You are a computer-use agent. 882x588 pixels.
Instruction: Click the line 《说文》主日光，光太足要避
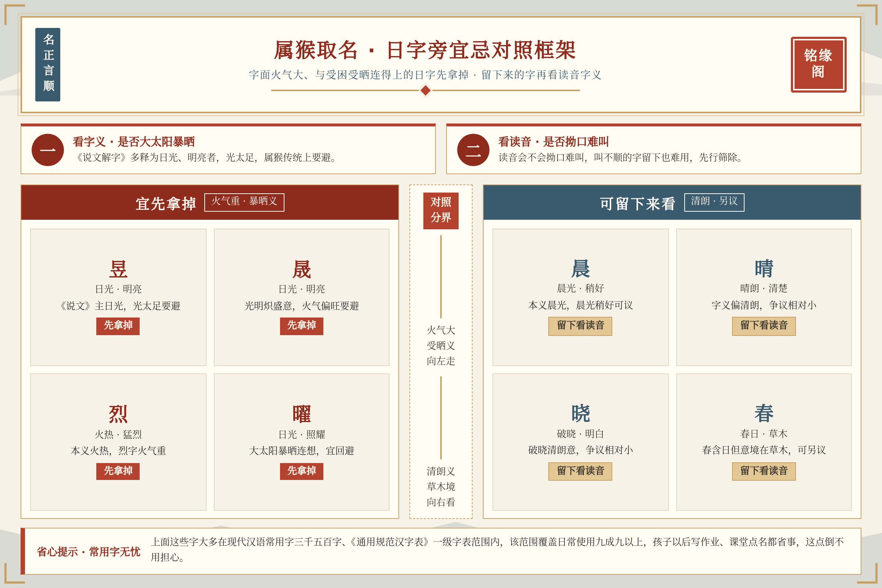[118, 306]
